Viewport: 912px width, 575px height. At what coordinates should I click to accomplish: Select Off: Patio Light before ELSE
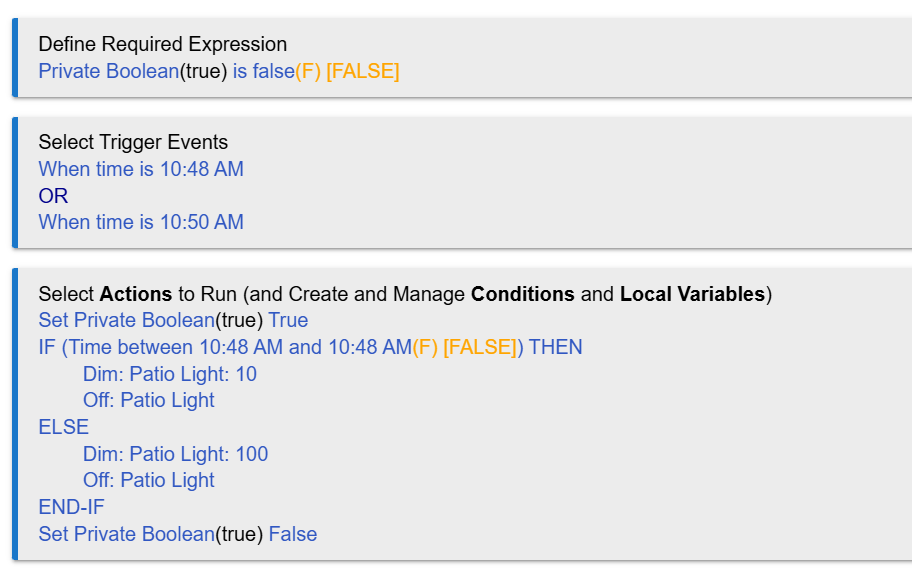pyautogui.click(x=149, y=400)
